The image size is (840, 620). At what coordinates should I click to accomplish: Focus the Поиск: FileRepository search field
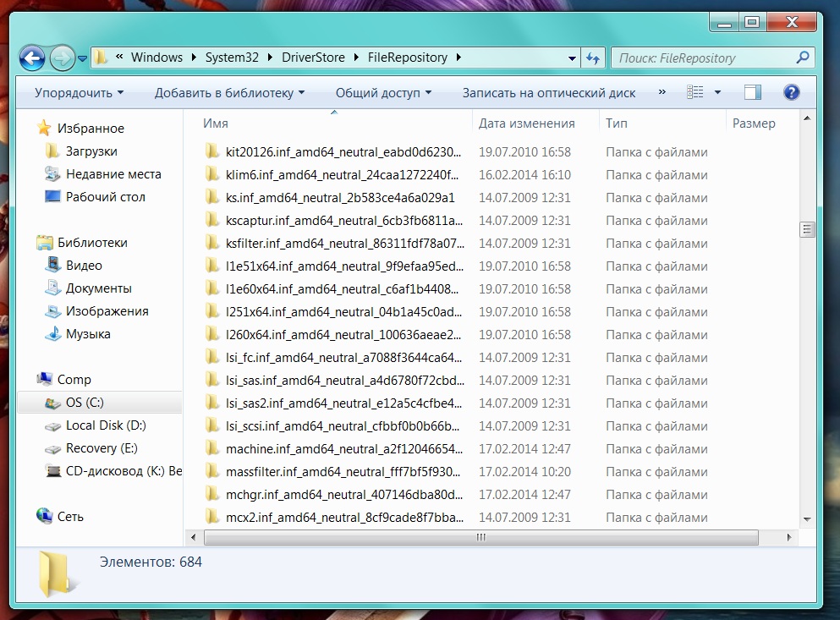pos(713,58)
